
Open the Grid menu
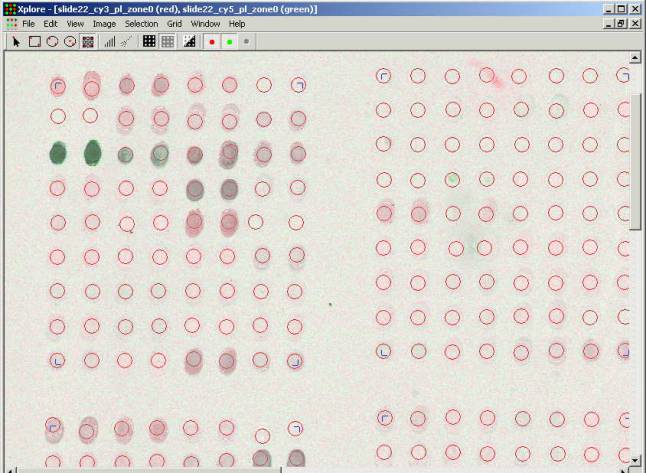pos(174,24)
